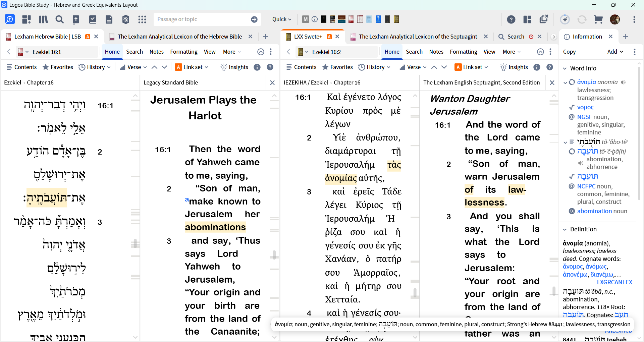The height and width of the screenshot is (342, 644).
Task: Open View tab in LXX Swete panel
Action: [489, 52]
